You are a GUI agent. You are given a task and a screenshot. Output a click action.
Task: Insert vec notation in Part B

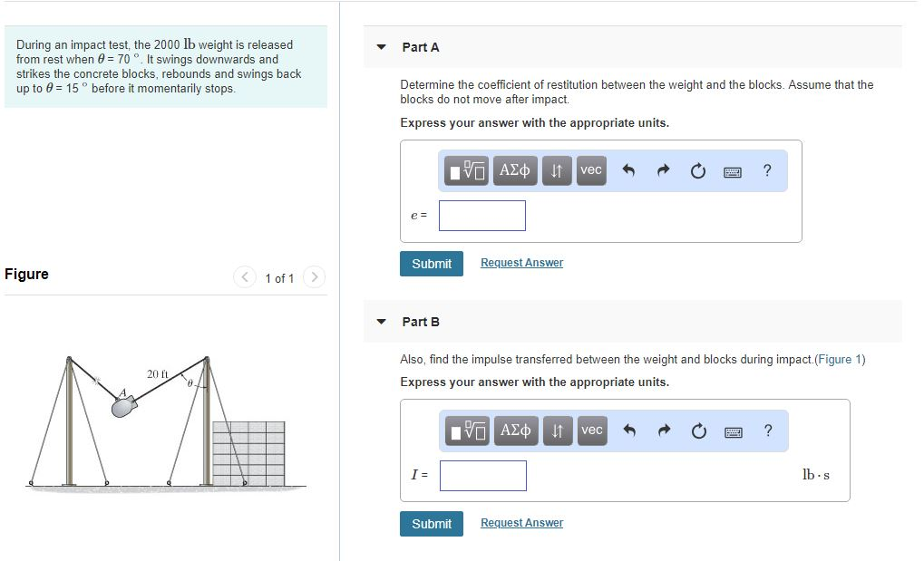591,430
